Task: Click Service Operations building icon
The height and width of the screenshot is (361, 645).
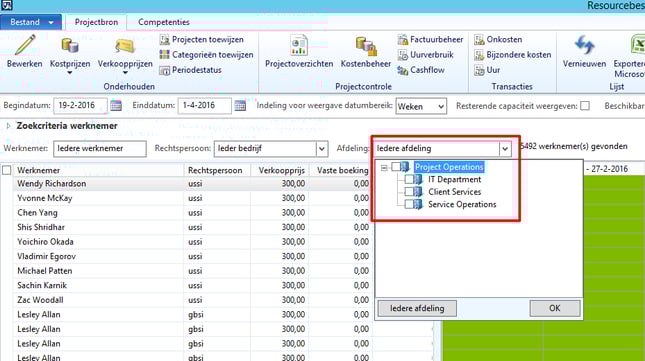Action: point(418,204)
